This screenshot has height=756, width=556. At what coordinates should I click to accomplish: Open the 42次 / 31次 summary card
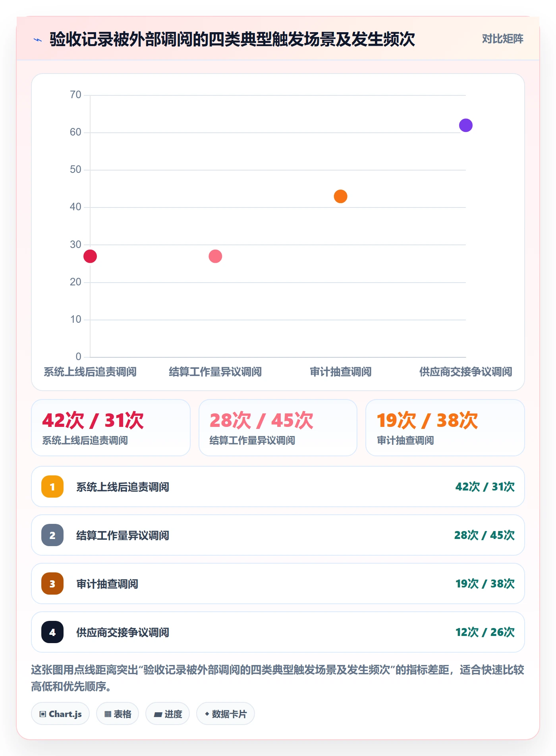click(111, 428)
